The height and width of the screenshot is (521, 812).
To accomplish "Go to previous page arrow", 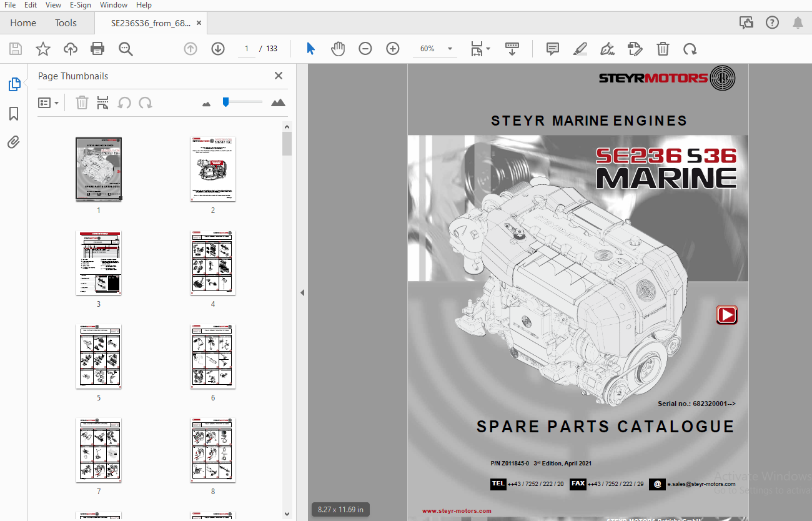I will click(191, 49).
